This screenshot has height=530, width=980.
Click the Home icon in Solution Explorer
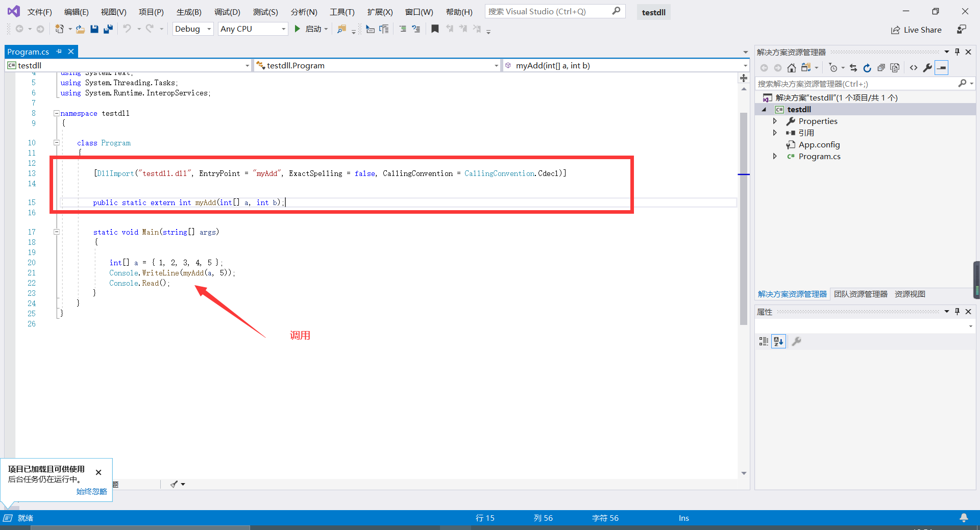(x=791, y=68)
